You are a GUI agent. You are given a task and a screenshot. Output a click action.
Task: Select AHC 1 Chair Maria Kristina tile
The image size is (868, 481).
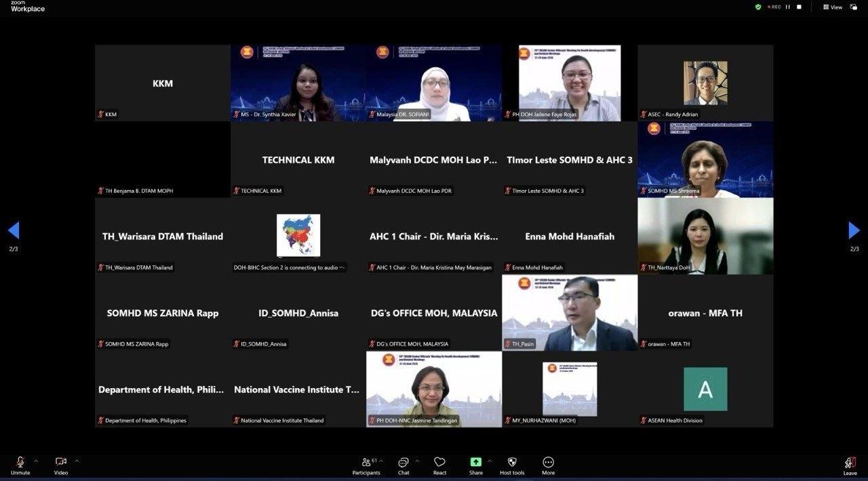tap(434, 236)
